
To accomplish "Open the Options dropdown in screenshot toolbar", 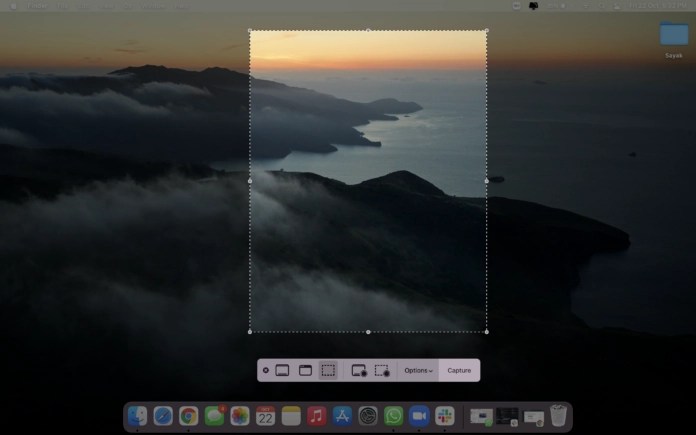I will point(418,370).
